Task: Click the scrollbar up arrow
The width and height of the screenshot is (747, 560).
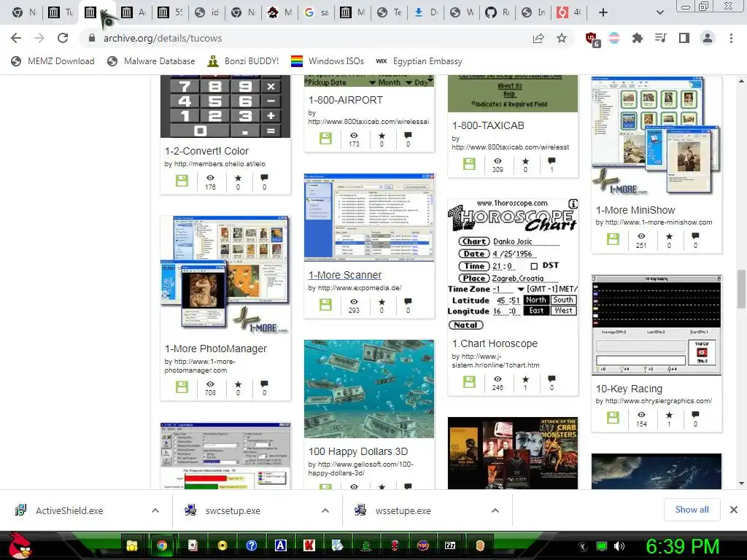Action: (741, 81)
